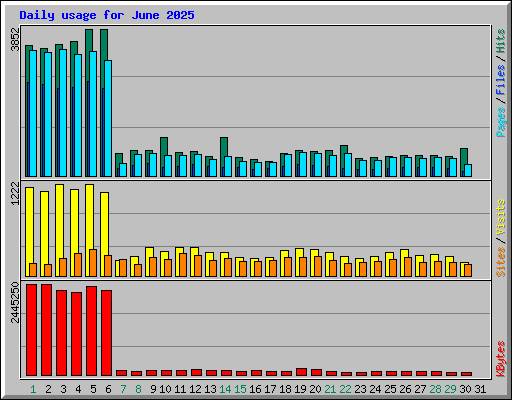The image size is (512, 400).
Task: Click day label 1 on the x-axis
Action: (x=33, y=389)
